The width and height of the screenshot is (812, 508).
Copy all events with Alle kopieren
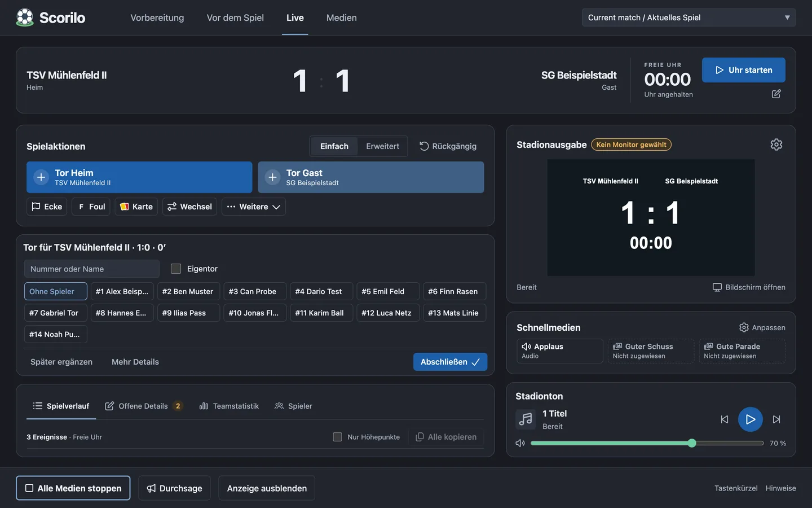tap(446, 437)
